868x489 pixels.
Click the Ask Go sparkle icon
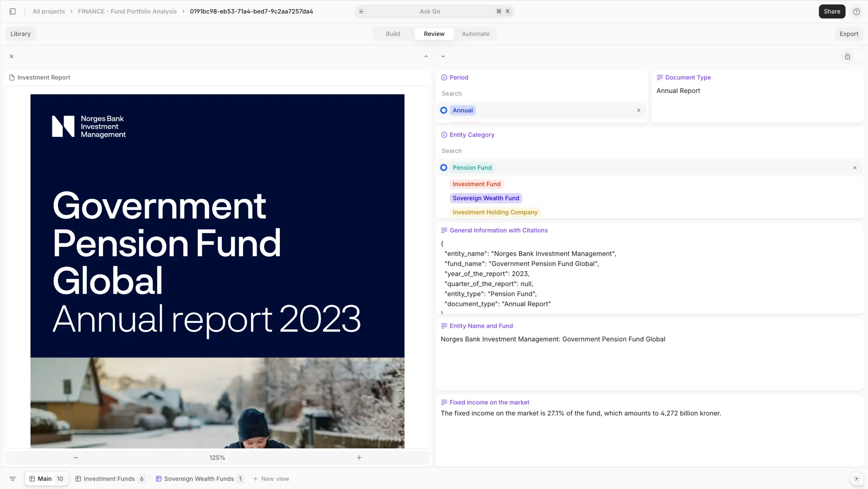click(x=361, y=11)
